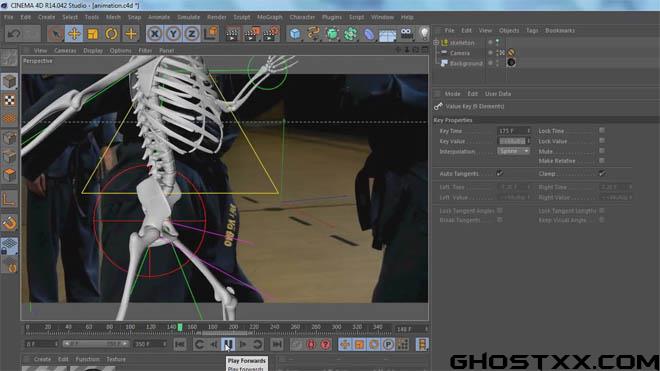Toggle the Parameter P keyframe button
This screenshot has width=660, height=371.
388,344
